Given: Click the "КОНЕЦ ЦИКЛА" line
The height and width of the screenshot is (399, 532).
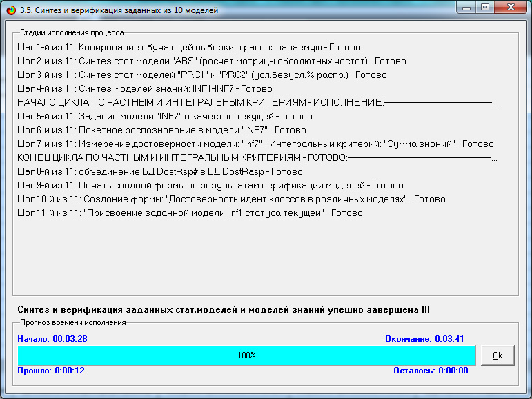Looking at the screenshot, I should click(x=182, y=157).
